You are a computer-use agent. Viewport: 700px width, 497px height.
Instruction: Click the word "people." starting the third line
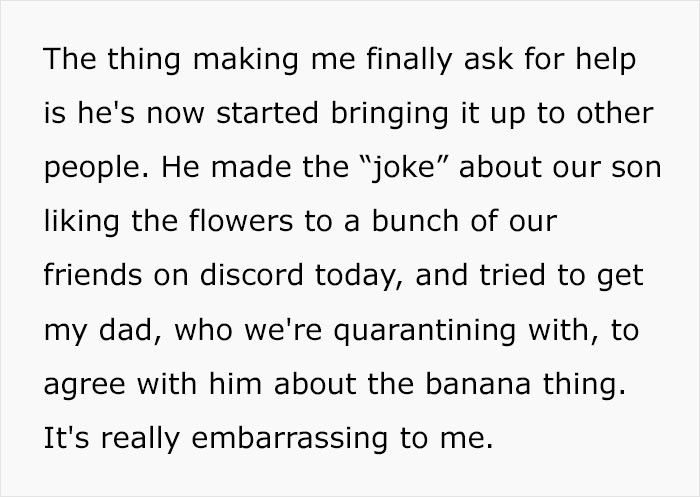click(96, 169)
